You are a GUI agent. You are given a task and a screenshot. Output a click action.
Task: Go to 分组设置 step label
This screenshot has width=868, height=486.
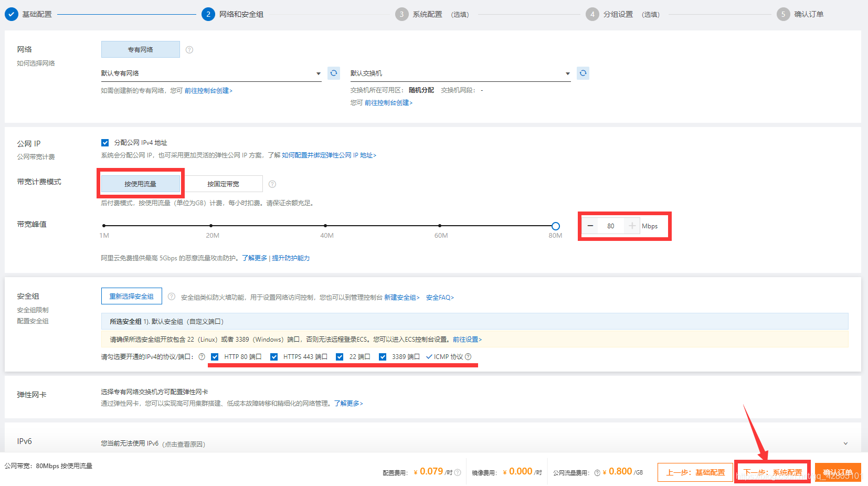point(618,14)
